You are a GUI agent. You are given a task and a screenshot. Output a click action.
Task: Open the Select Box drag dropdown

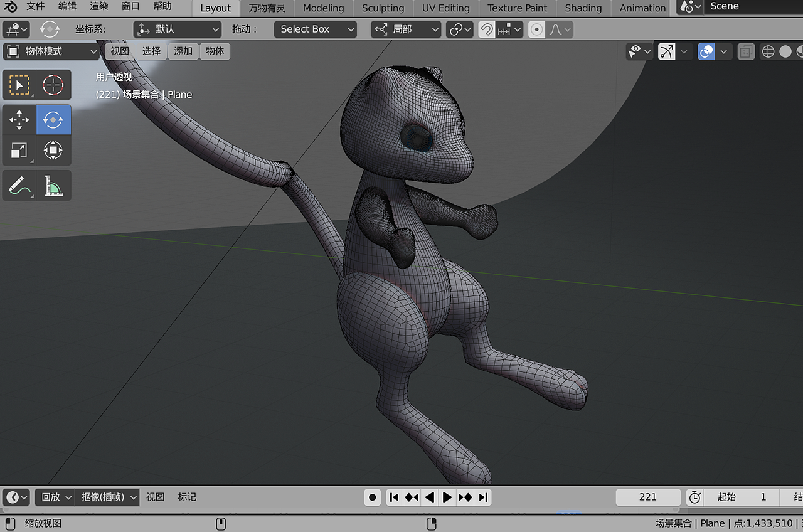[x=316, y=29]
